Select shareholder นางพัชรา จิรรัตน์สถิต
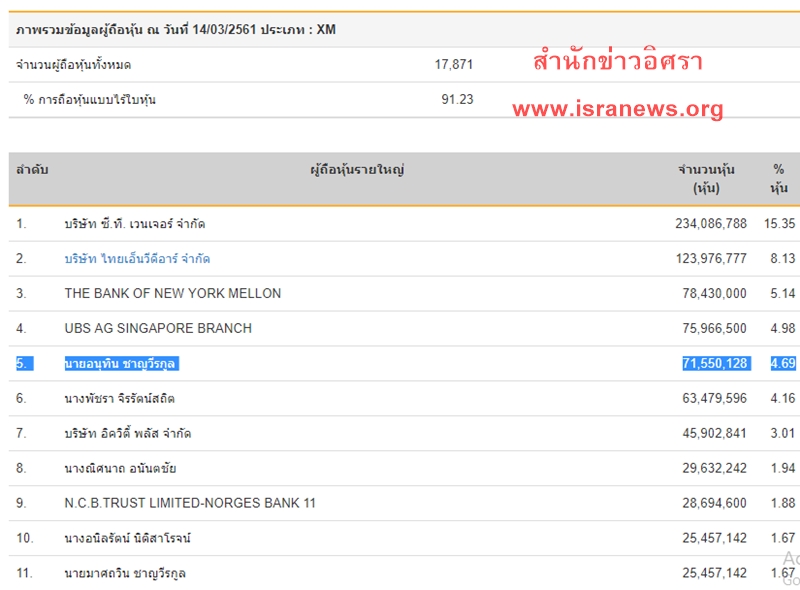Screen dimensions: 800x590 click(x=120, y=399)
